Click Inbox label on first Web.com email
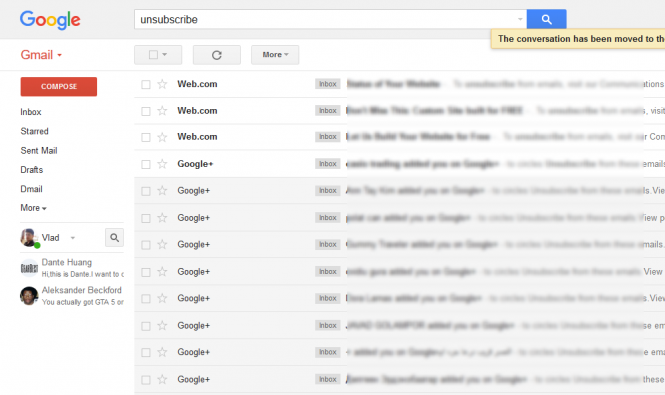 point(327,84)
